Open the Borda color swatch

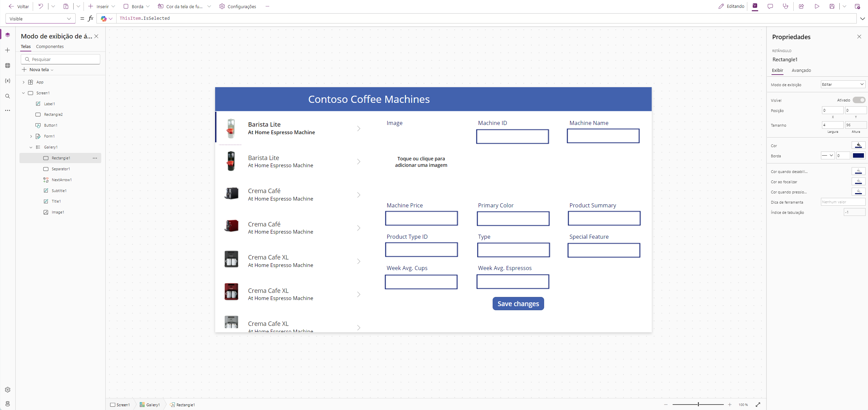click(858, 156)
